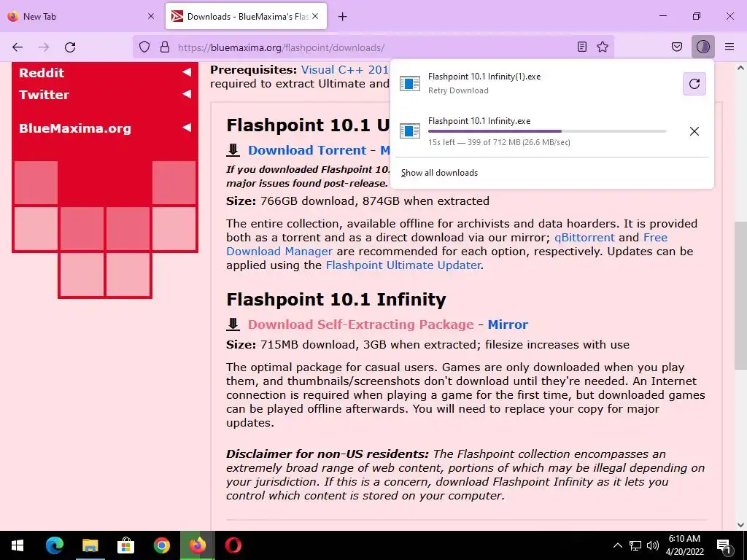Click the Flashpoint 10.1 Infinity.exe file icon
The height and width of the screenshot is (560, 747).
(x=410, y=131)
